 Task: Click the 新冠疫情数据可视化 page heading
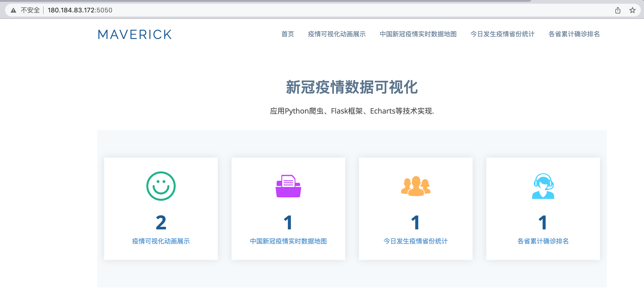tap(352, 87)
